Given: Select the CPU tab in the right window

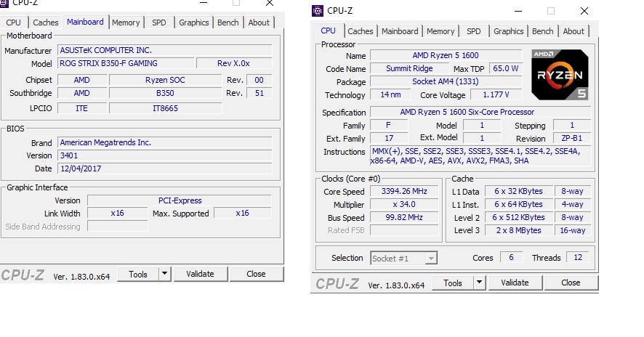Looking at the screenshot, I should point(328,31).
